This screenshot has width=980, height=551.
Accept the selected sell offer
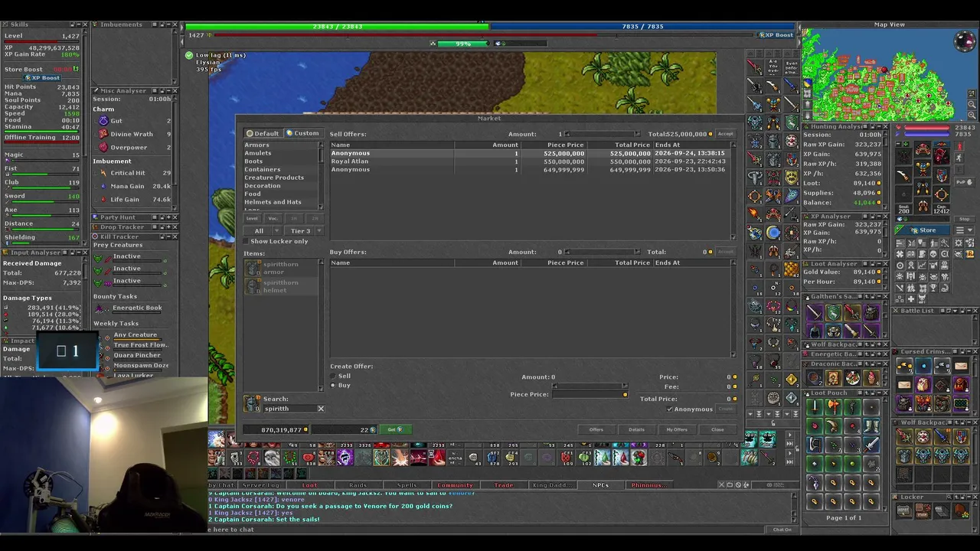tap(725, 134)
